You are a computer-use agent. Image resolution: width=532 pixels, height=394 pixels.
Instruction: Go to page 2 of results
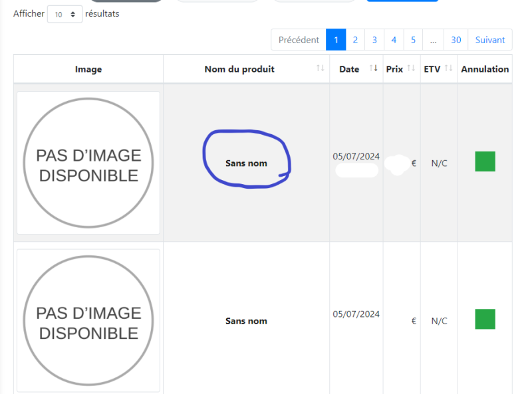pyautogui.click(x=355, y=40)
